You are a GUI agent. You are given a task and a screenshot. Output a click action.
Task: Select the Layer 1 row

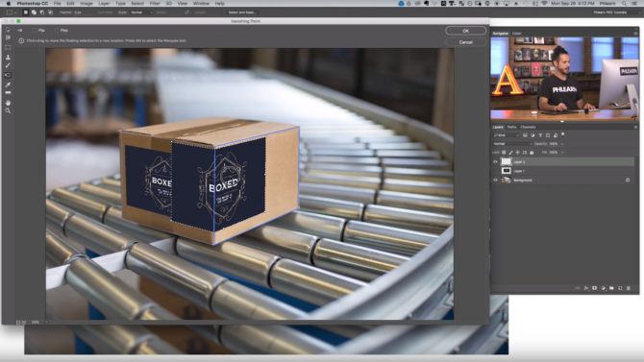(563, 171)
